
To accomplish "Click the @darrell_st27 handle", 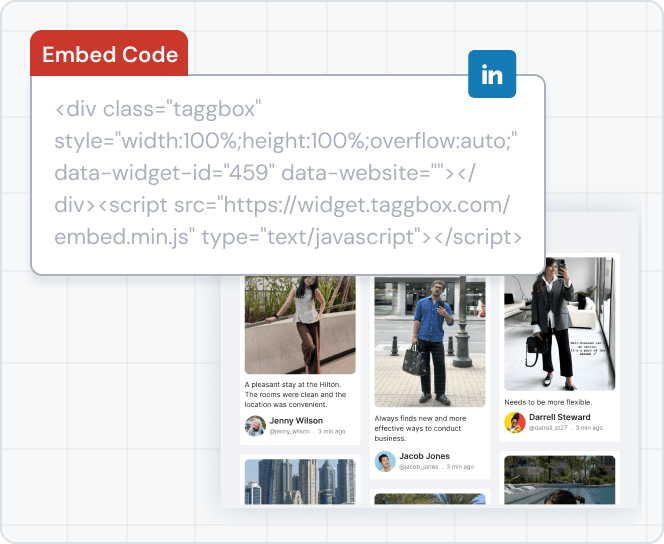I will point(548,428).
